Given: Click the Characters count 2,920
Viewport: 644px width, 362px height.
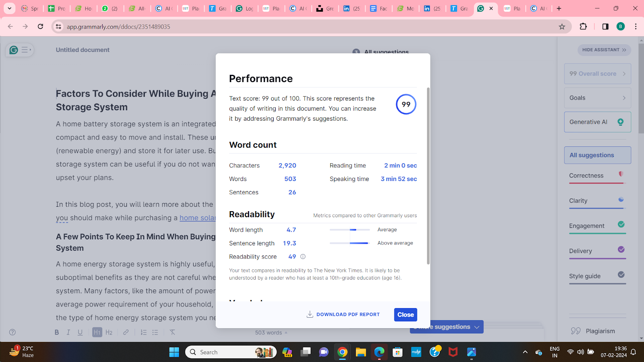Looking at the screenshot, I should (x=287, y=165).
